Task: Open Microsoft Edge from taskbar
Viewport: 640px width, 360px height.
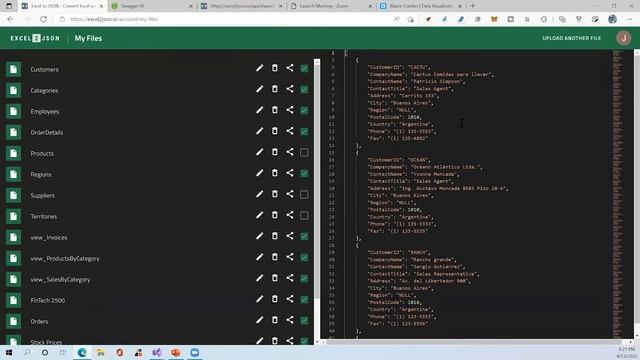Action: [x=82, y=353]
